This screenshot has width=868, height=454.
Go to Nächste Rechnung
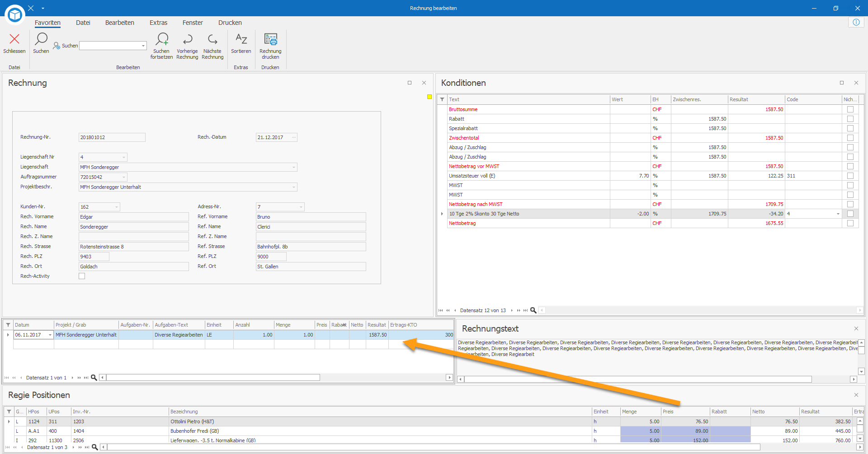coord(212,39)
